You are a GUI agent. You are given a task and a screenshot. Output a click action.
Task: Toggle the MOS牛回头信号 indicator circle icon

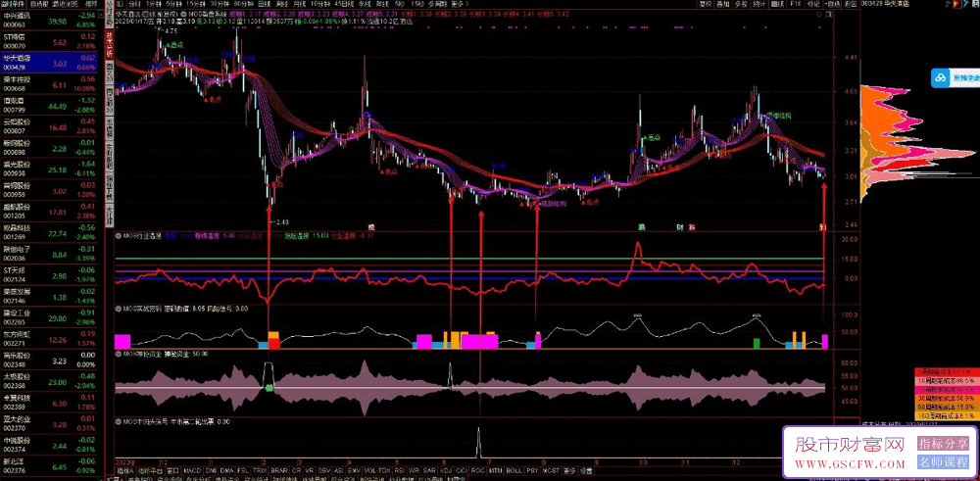(x=119, y=421)
